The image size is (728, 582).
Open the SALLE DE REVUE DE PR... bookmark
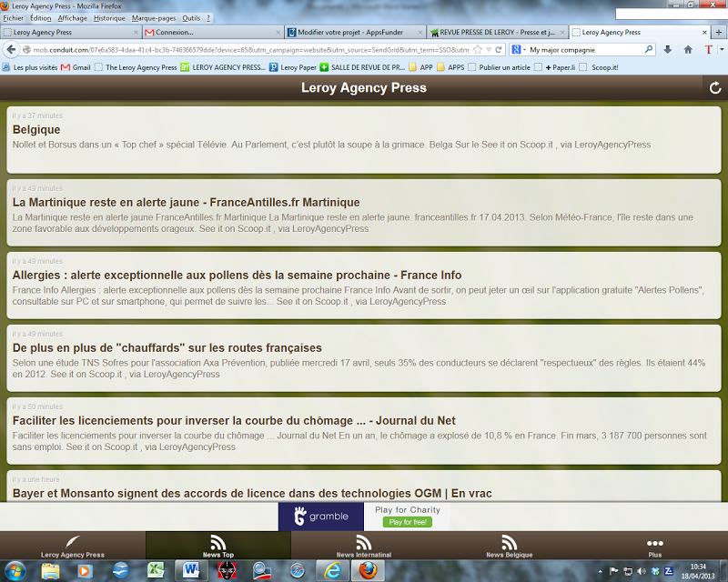click(362, 67)
